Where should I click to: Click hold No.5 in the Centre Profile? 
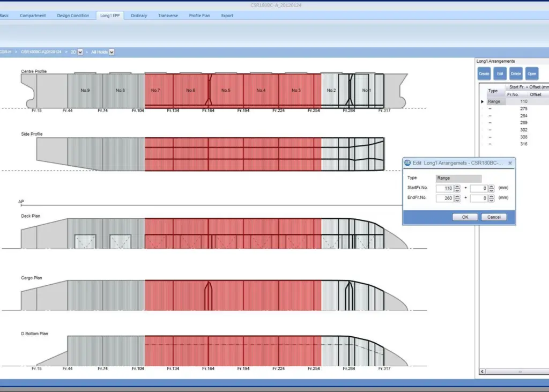[226, 91]
